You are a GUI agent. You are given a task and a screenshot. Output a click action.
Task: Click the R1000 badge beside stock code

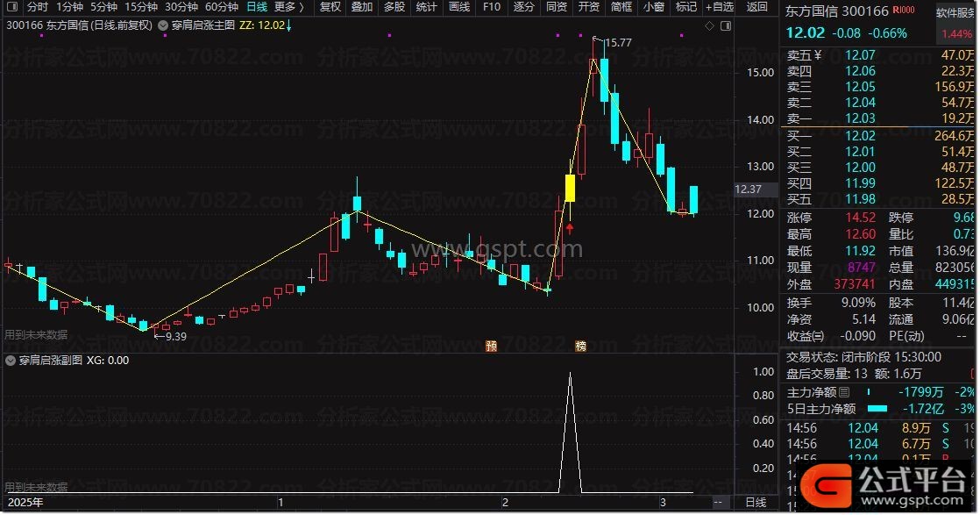(x=903, y=11)
